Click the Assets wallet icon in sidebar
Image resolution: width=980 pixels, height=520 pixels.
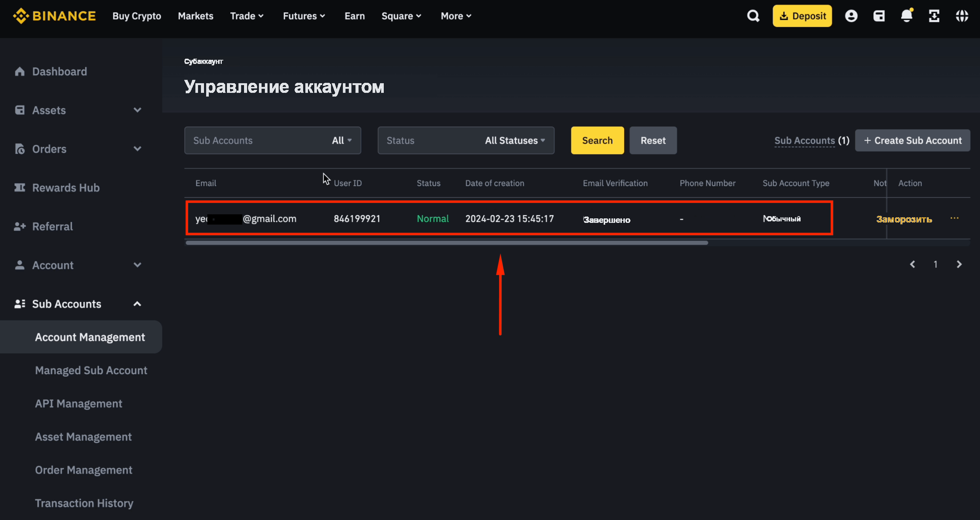[20, 110]
